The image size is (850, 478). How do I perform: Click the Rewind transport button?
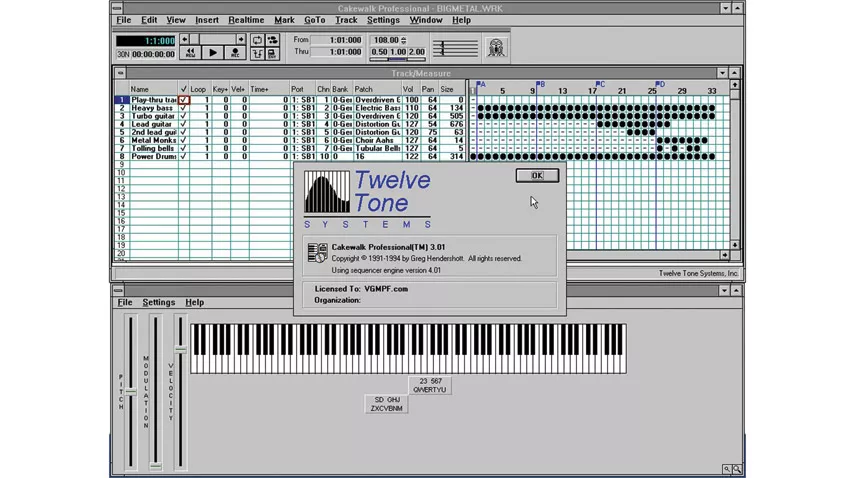(x=190, y=53)
